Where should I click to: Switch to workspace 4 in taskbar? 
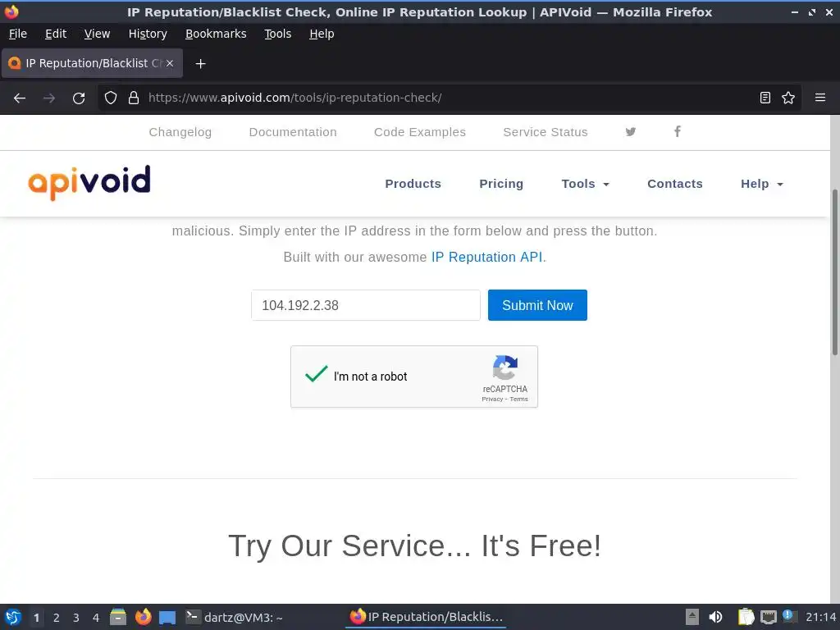coord(96,618)
